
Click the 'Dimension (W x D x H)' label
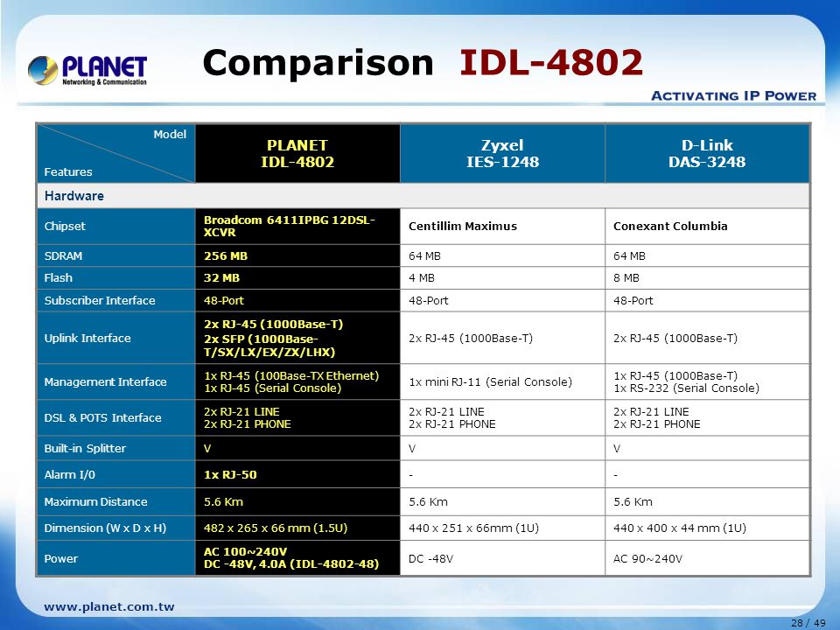[106, 528]
